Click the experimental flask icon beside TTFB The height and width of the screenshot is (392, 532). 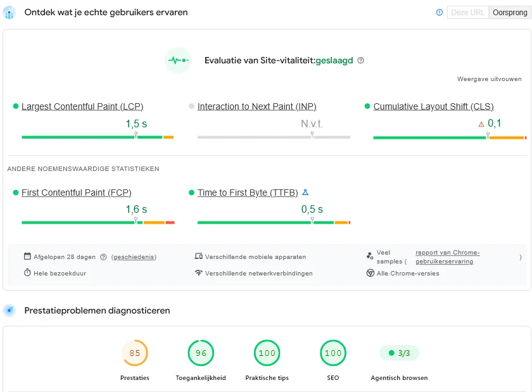click(305, 193)
